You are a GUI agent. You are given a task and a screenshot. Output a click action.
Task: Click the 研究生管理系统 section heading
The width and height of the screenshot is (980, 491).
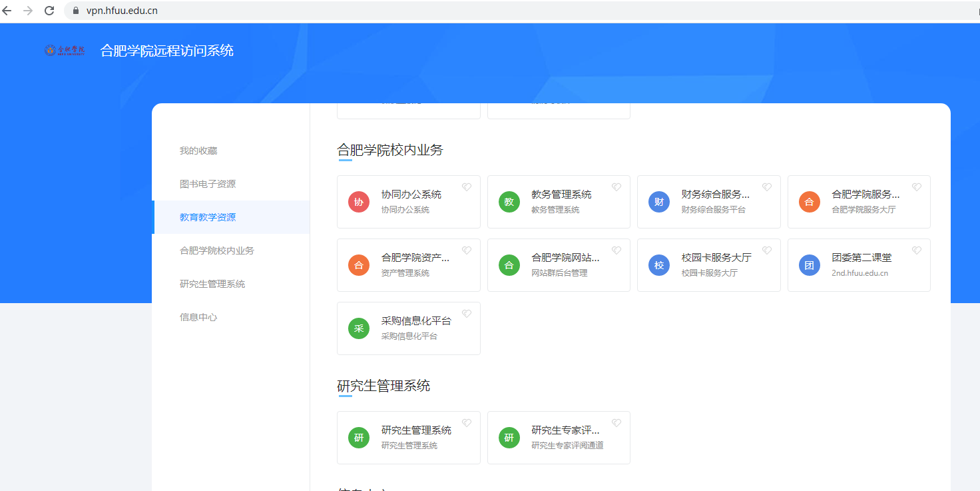(x=383, y=386)
